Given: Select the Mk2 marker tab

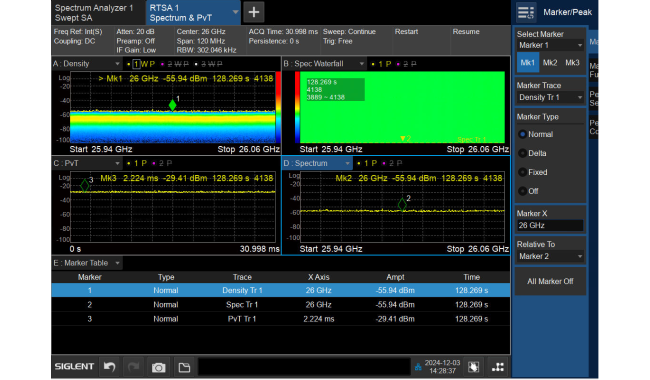Looking at the screenshot, I should pyautogui.click(x=550, y=63).
